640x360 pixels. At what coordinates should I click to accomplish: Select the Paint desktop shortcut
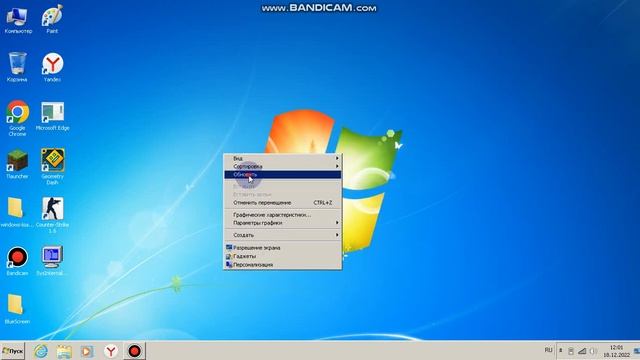(52, 20)
